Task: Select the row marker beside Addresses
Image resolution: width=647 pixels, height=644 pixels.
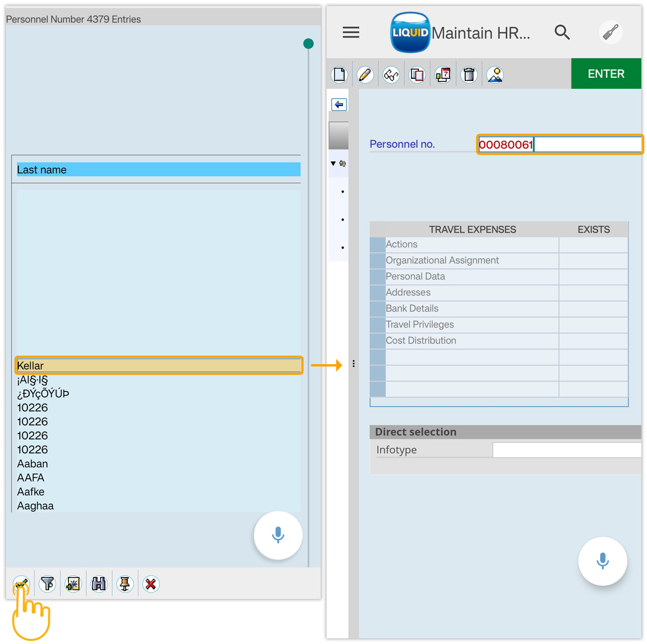Action: click(377, 292)
